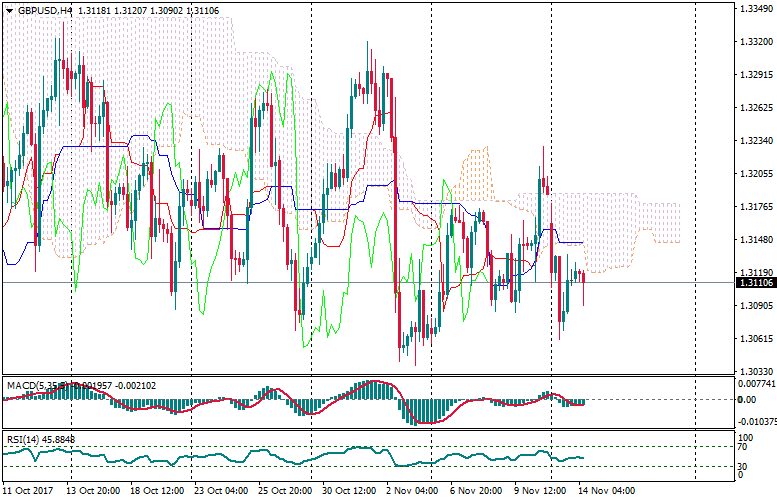Select the current price tag 1.31106
The width and height of the screenshot is (777, 502).
click(755, 283)
